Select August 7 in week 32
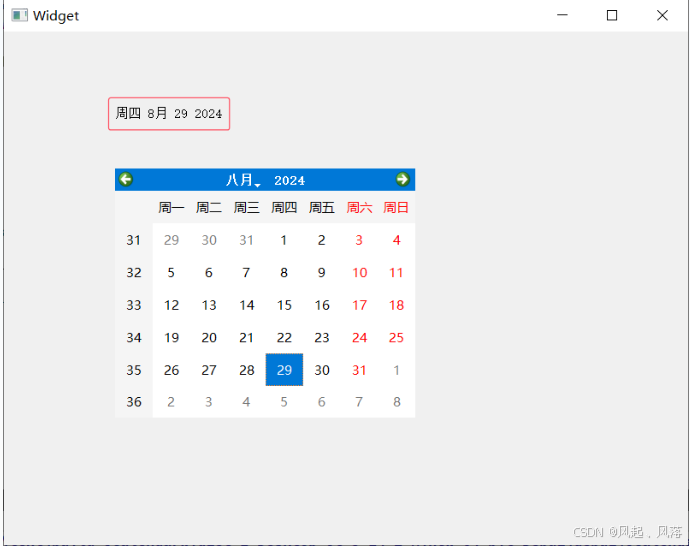The width and height of the screenshot is (690, 546). pyautogui.click(x=246, y=272)
